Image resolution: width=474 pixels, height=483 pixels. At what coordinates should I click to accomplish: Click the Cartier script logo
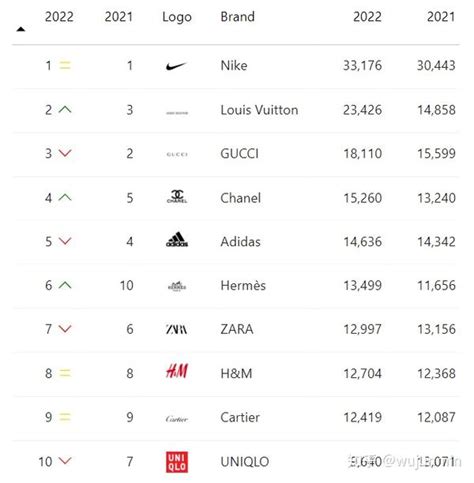click(x=177, y=419)
